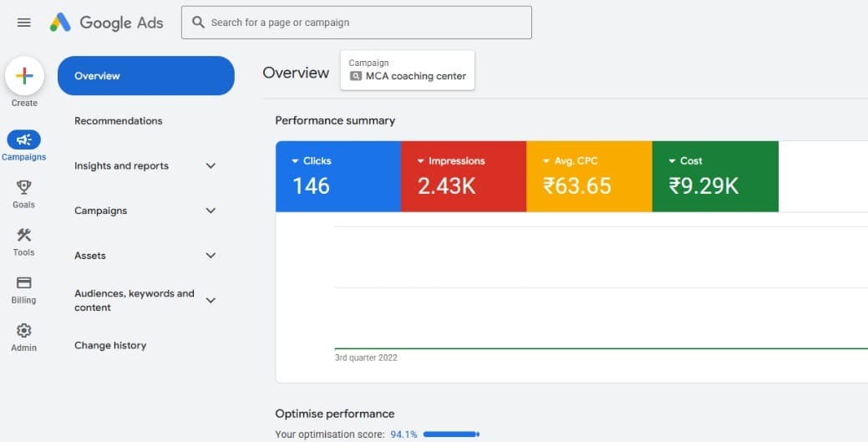Open Tools wrench icon
868x442 pixels.
[x=24, y=236]
